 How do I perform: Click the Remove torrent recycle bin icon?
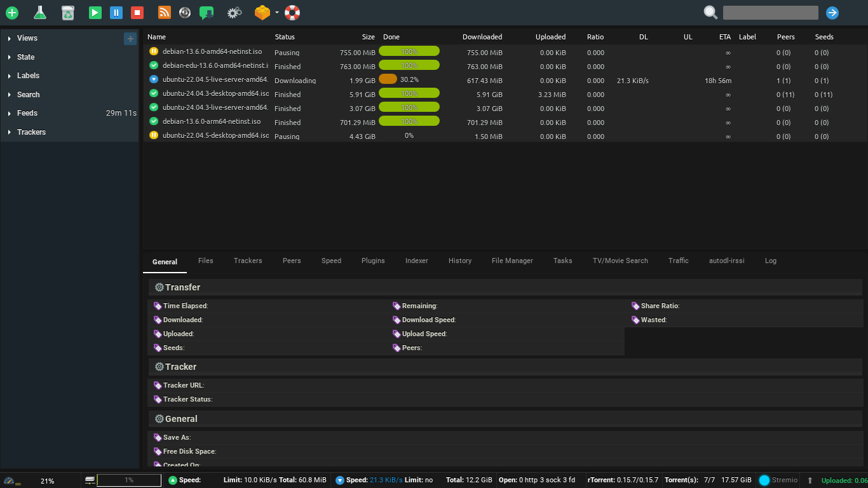[x=68, y=13]
